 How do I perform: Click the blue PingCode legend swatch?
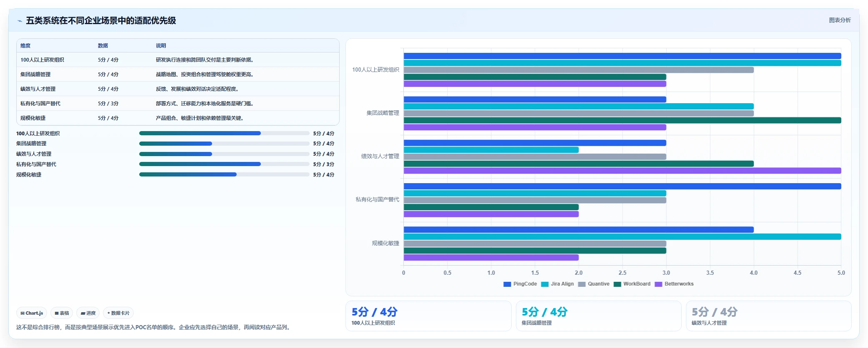507,284
